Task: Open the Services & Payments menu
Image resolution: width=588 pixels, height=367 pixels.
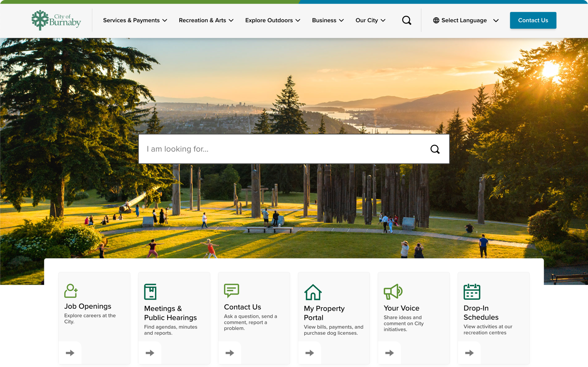Action: tap(131, 20)
